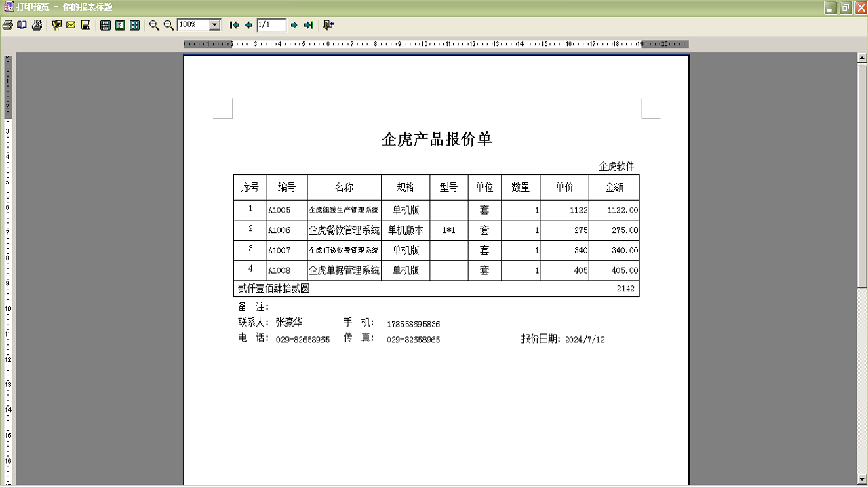Image resolution: width=868 pixels, height=488 pixels.
Task: Click inside the page number field
Action: [271, 24]
